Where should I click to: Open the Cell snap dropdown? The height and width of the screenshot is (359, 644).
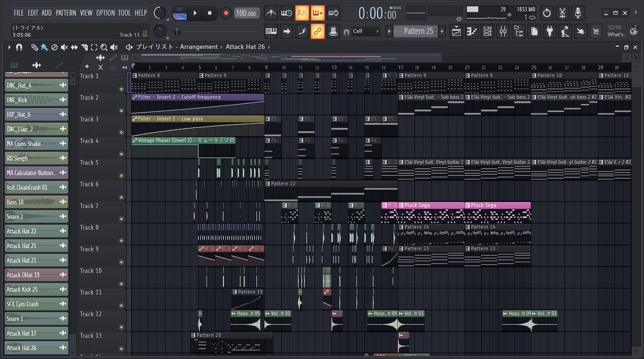[x=365, y=31]
